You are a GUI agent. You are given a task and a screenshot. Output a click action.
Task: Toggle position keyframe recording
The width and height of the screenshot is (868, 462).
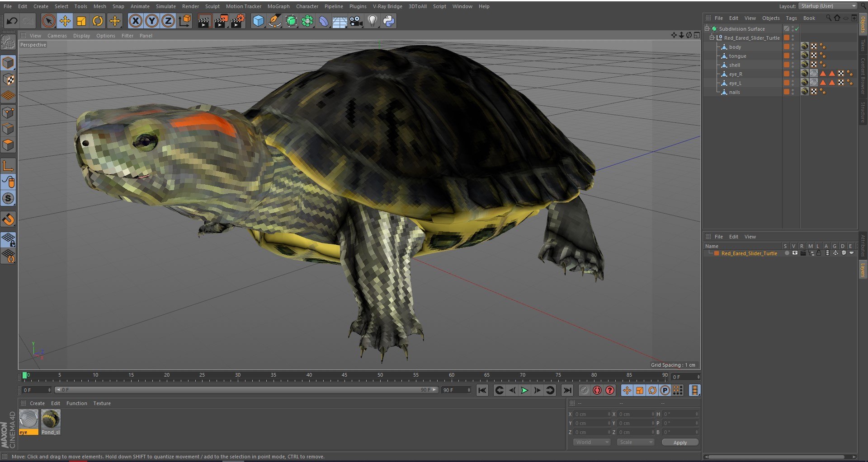[x=627, y=390]
